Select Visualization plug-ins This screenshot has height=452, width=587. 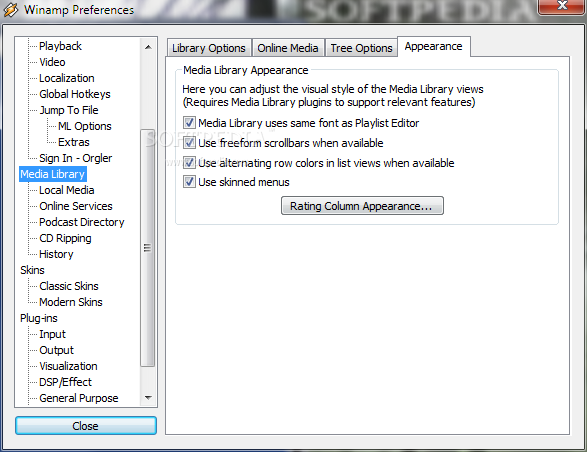68,366
